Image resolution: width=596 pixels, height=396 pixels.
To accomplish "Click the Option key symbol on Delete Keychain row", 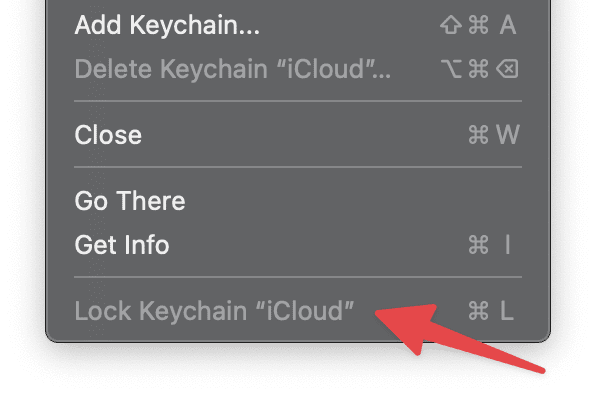I will pyautogui.click(x=451, y=69).
